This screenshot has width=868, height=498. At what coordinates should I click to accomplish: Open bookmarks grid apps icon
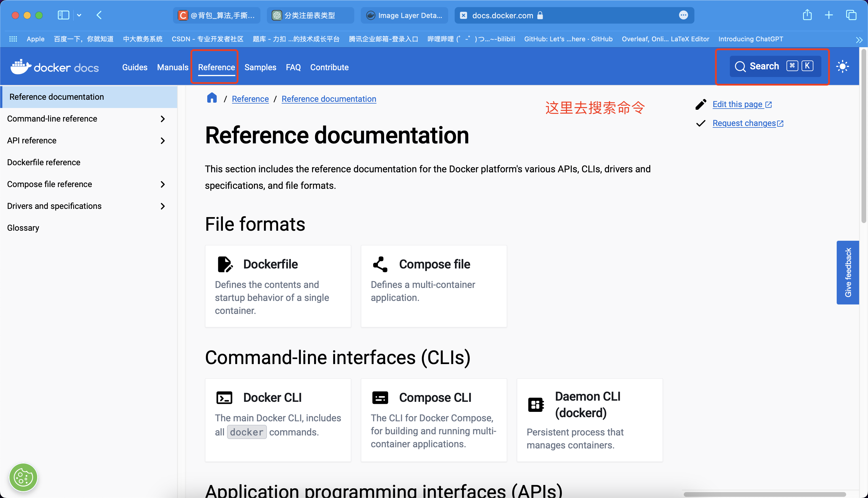coord(13,39)
